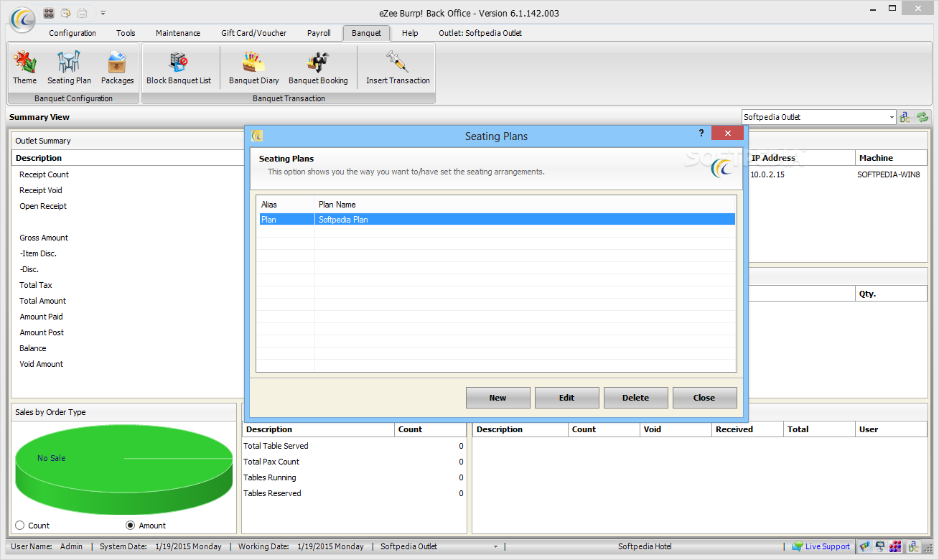Open the Tools menu tab
Image resolution: width=939 pixels, height=560 pixels.
pyautogui.click(x=126, y=33)
